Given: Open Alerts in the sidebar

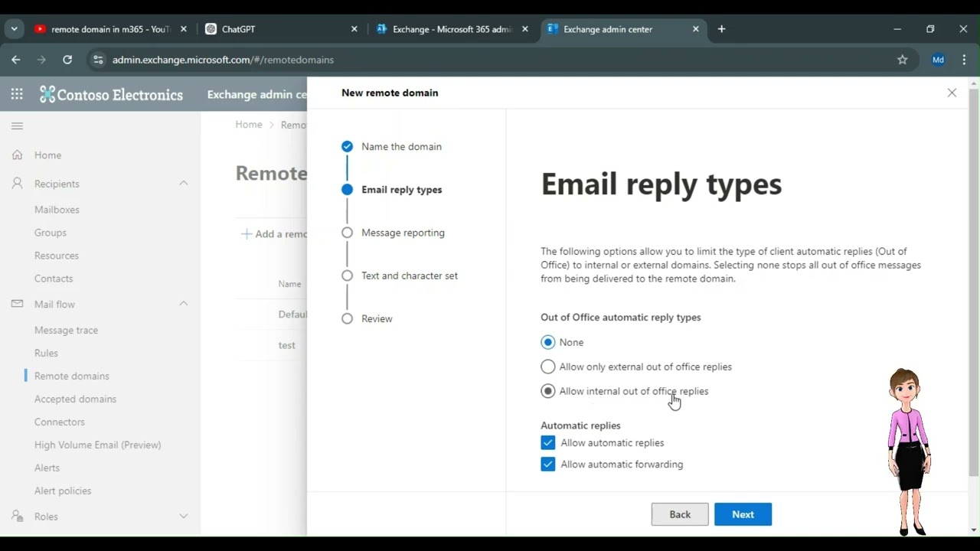Looking at the screenshot, I should [47, 468].
